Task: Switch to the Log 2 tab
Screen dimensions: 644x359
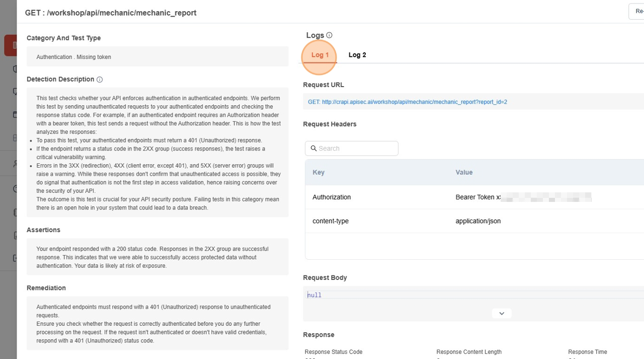Action: point(357,55)
